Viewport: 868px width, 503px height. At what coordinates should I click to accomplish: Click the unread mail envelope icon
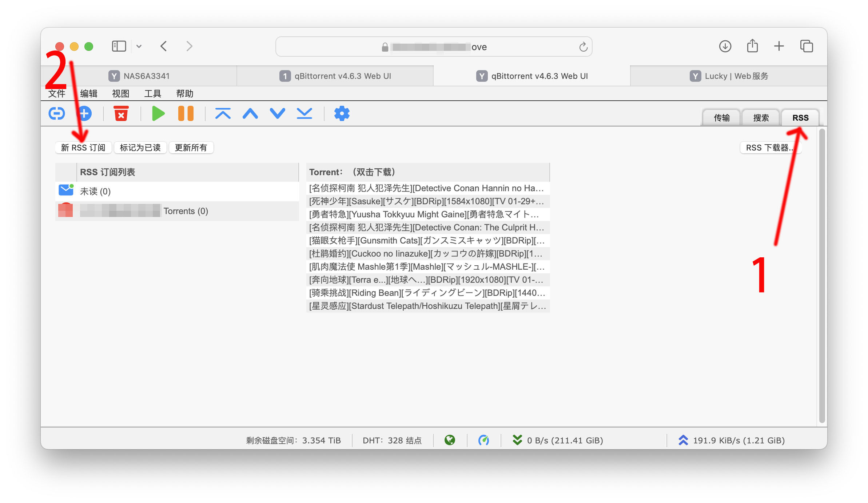66,190
